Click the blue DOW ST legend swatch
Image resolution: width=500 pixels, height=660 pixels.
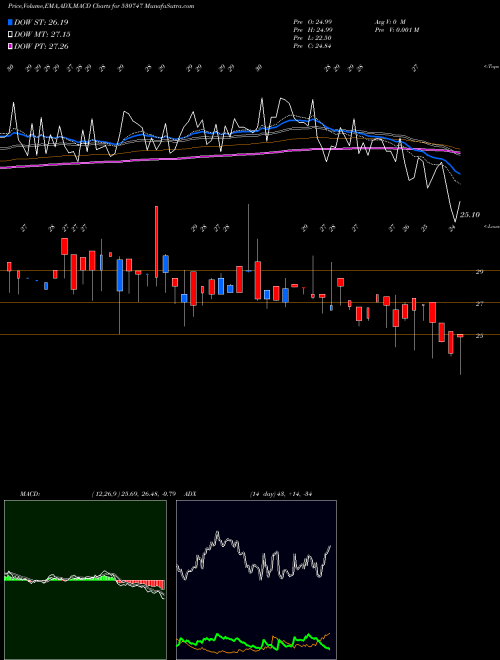pyautogui.click(x=10, y=22)
